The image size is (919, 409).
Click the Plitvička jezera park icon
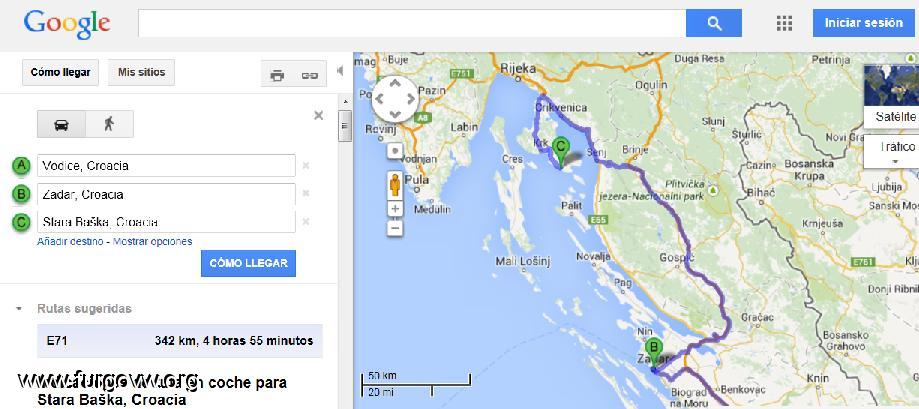[x=713, y=191]
